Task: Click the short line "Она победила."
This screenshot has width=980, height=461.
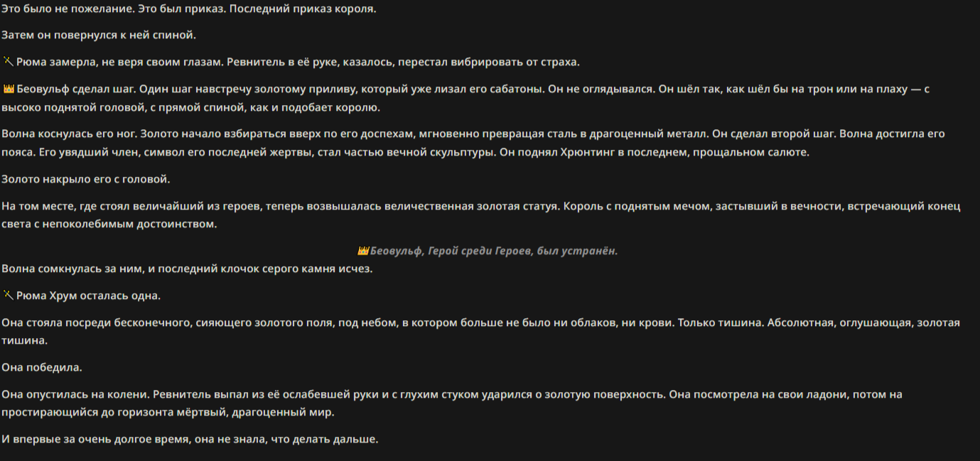Action: click(x=42, y=368)
